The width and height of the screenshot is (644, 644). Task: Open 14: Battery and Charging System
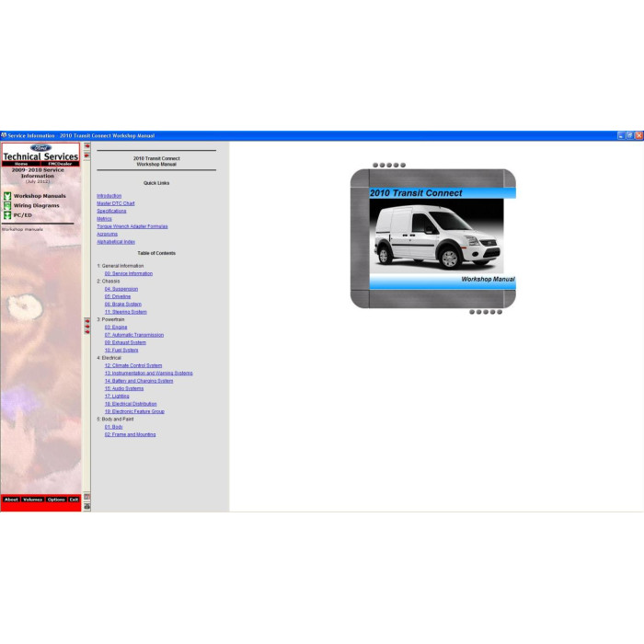click(139, 381)
